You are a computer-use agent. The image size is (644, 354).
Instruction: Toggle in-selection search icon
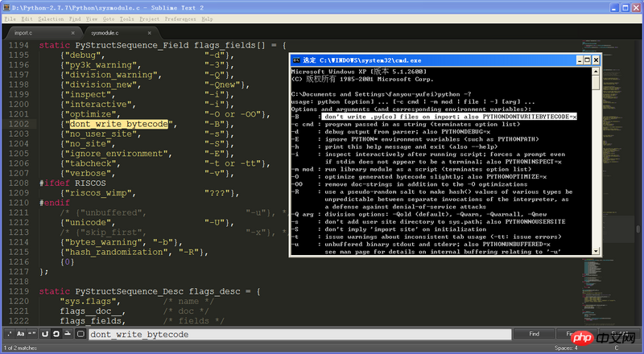pyautogui.click(x=68, y=334)
